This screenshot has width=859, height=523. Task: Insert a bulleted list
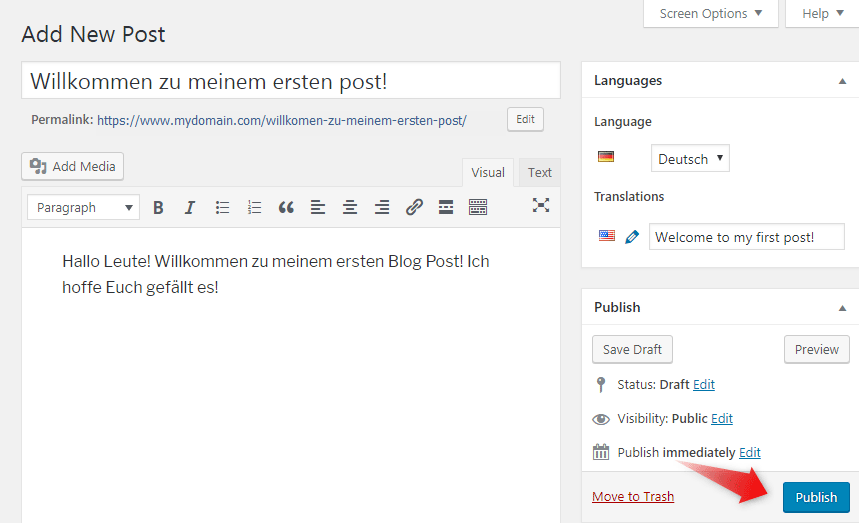pos(222,208)
